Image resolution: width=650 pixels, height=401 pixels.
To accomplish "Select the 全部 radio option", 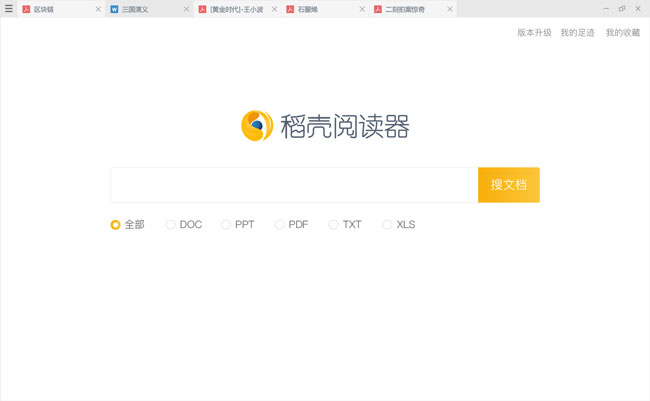I will (115, 225).
